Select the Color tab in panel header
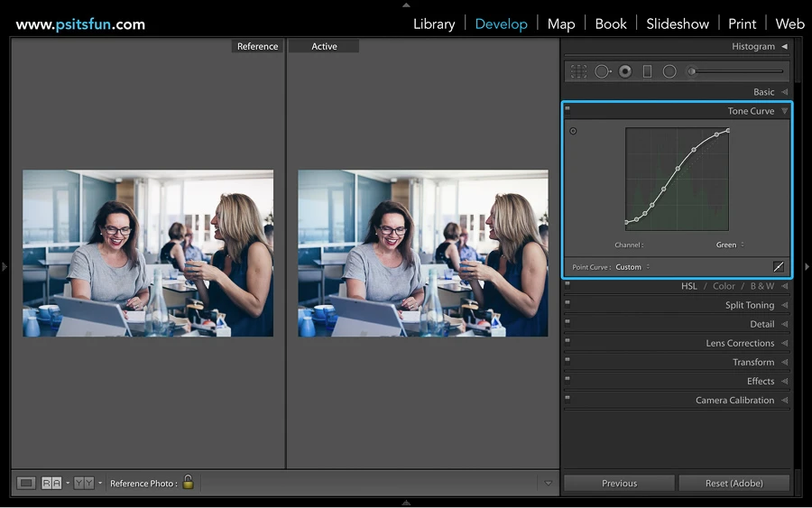This screenshot has height=508, width=812. point(724,286)
